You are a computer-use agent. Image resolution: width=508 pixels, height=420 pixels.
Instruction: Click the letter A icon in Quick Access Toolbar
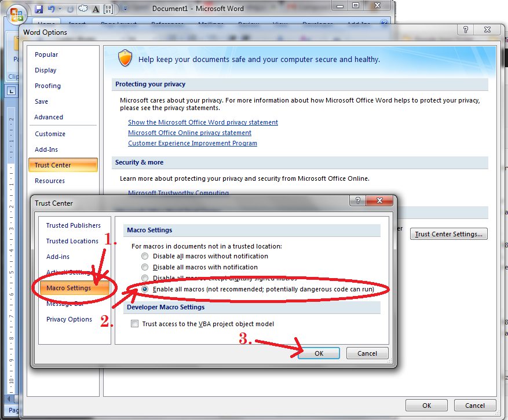(x=96, y=9)
